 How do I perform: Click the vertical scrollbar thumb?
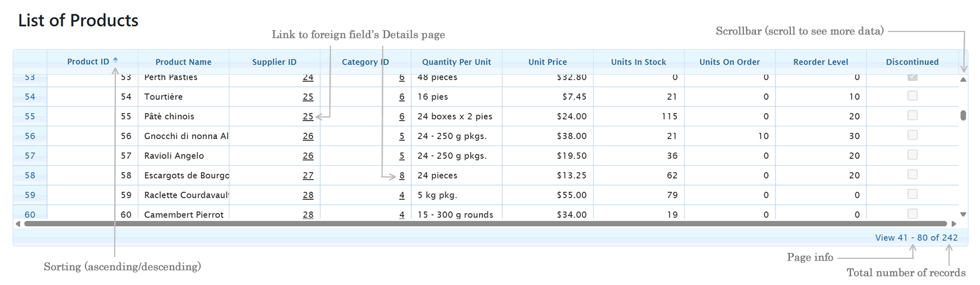coord(963,115)
